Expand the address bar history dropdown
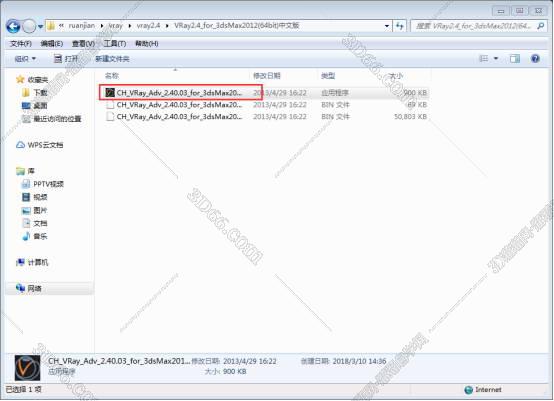The height and width of the screenshot is (401, 554). (x=387, y=26)
